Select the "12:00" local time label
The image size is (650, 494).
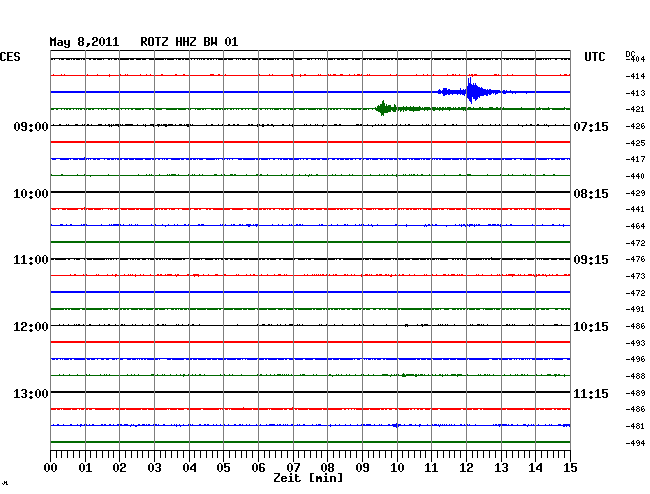pyautogui.click(x=31, y=327)
